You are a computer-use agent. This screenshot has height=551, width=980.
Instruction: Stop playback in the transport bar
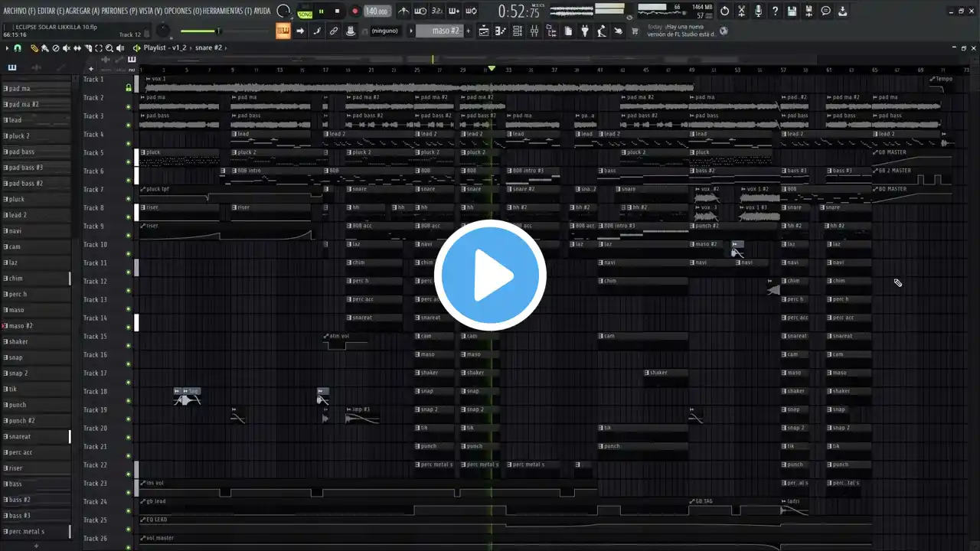click(x=338, y=11)
